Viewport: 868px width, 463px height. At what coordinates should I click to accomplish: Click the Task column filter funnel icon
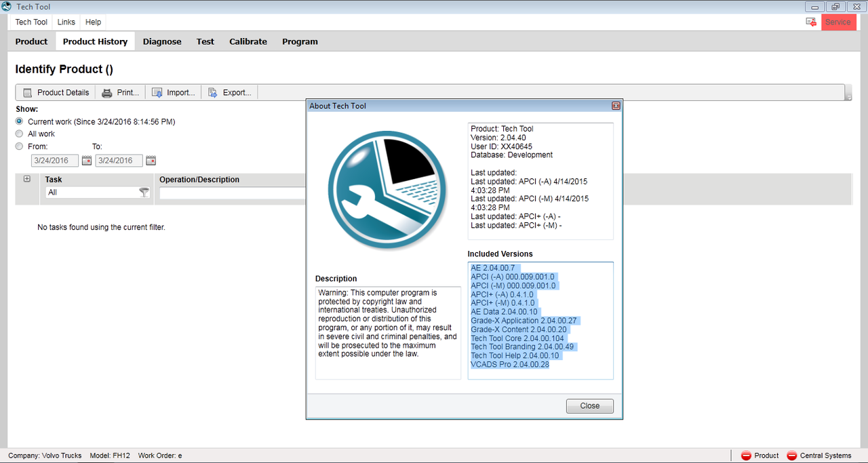click(144, 193)
